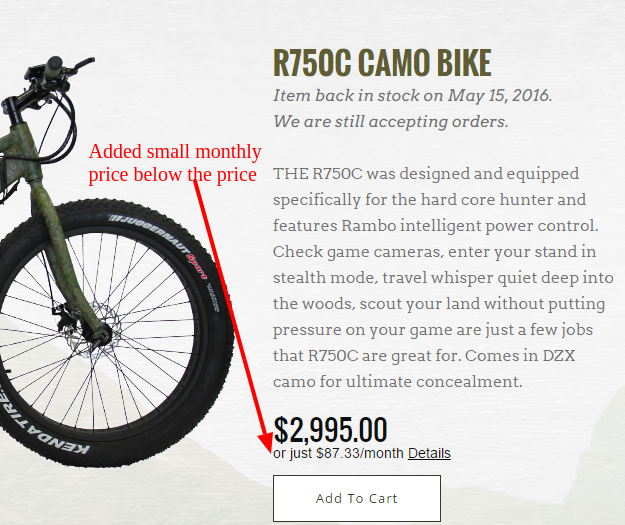Click the 'Item back in stock' notice
625x525 pixels.
pos(413,96)
